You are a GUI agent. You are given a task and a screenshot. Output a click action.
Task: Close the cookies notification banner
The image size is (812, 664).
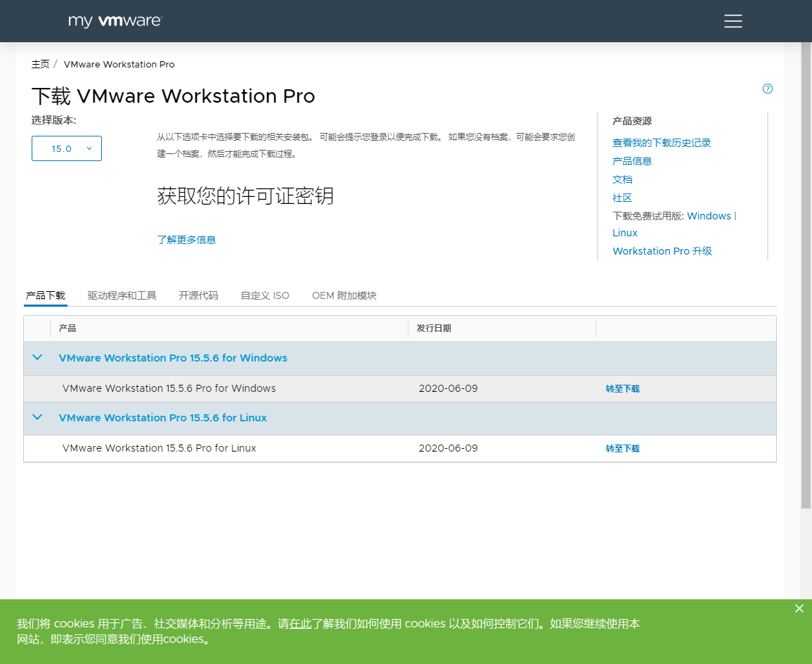(x=799, y=608)
